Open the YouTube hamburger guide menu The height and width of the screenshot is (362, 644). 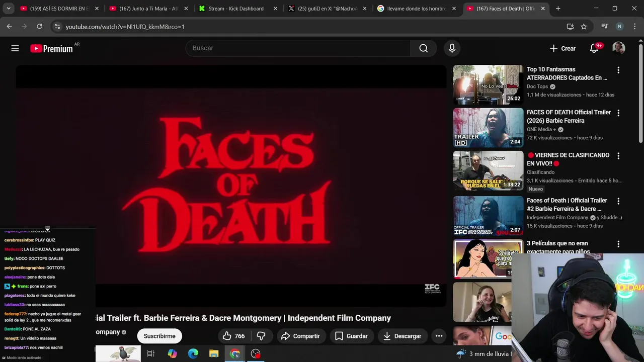click(15, 48)
